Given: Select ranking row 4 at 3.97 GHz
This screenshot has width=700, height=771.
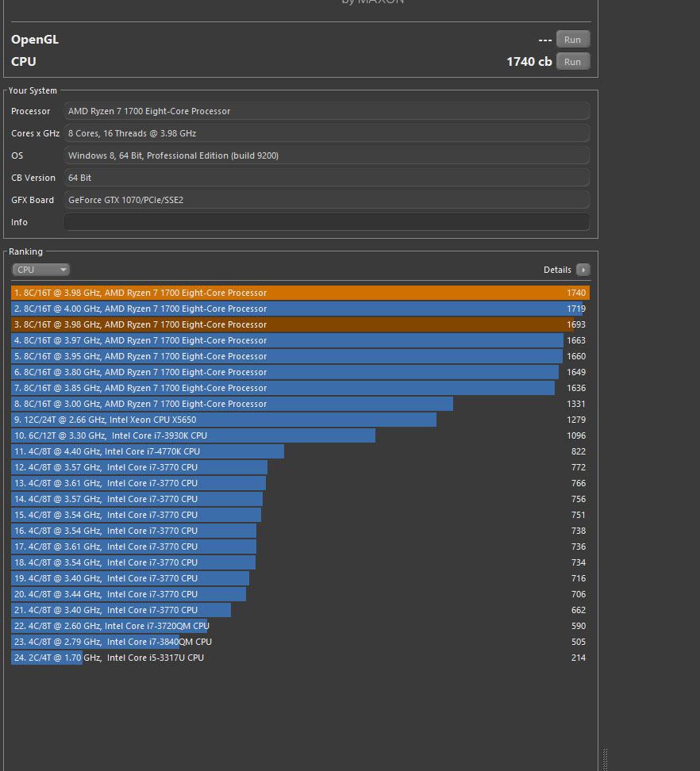Looking at the screenshot, I should click(300, 340).
